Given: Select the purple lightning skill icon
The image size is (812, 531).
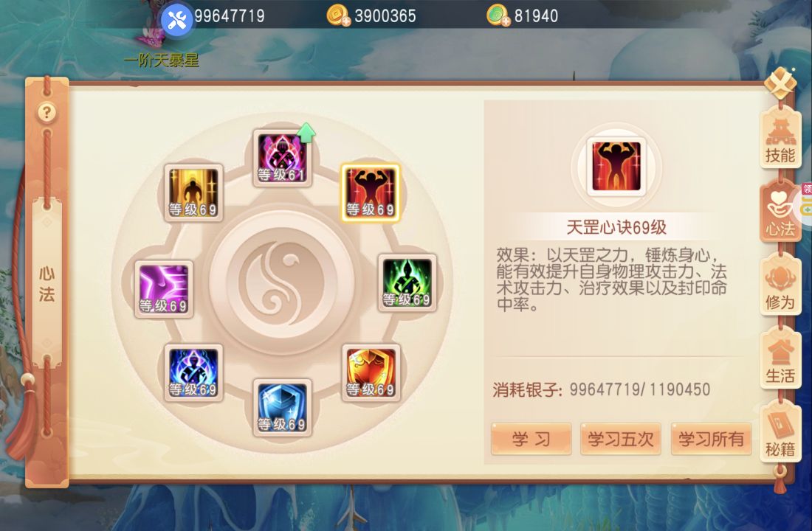Looking at the screenshot, I should (164, 289).
